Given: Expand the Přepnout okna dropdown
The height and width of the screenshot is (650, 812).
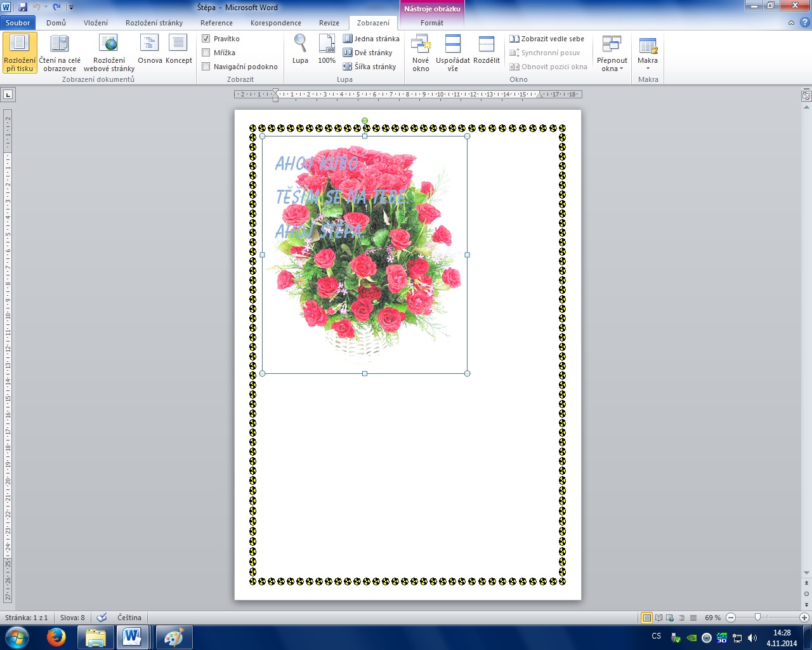Looking at the screenshot, I should pos(612,53).
